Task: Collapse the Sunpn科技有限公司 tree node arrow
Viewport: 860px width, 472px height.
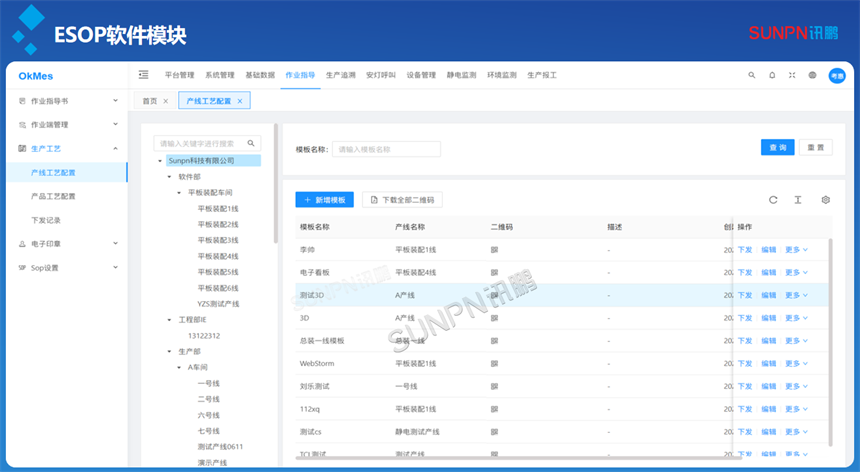Action: click(x=160, y=161)
